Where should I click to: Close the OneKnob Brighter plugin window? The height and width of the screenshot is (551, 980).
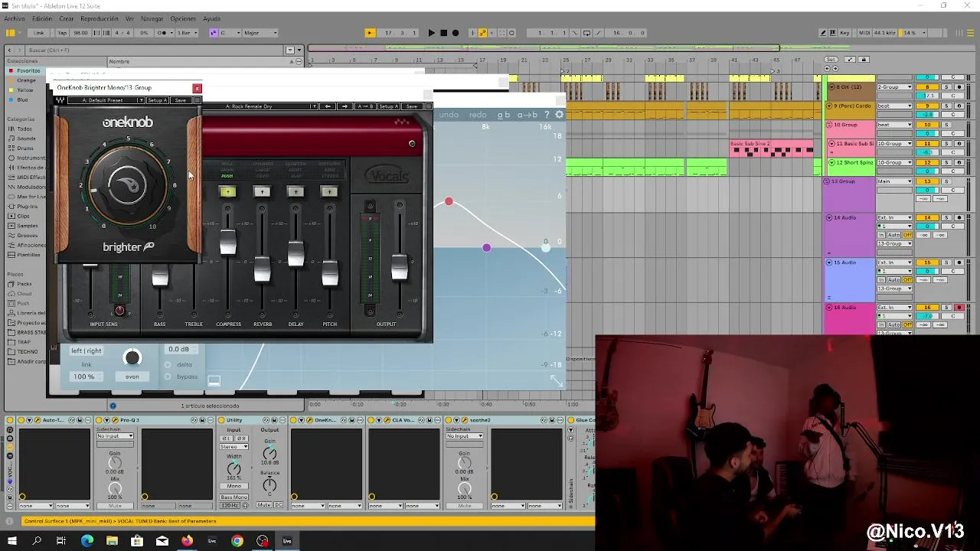(x=197, y=88)
